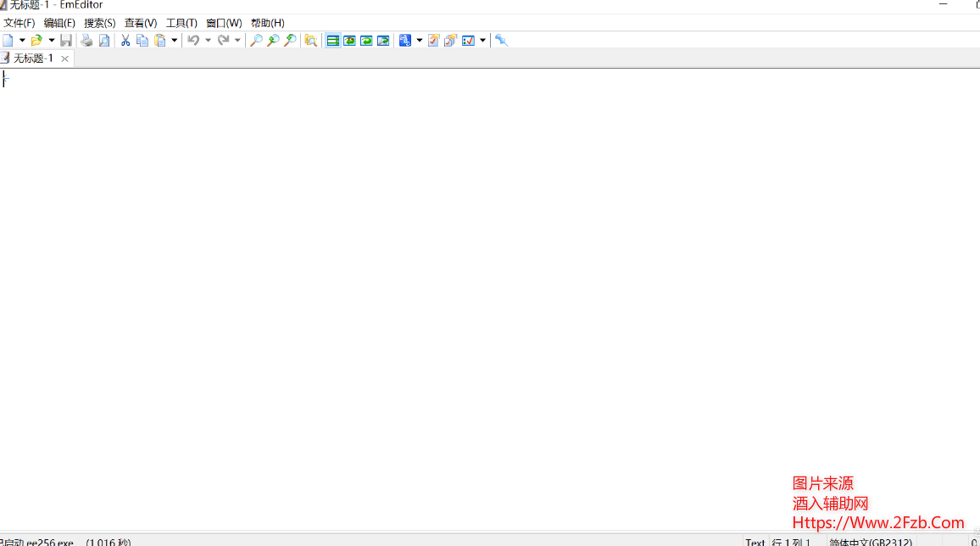Toggle the highlighted green wrap mode button
Viewport: 980px width, 546px height.
point(333,41)
